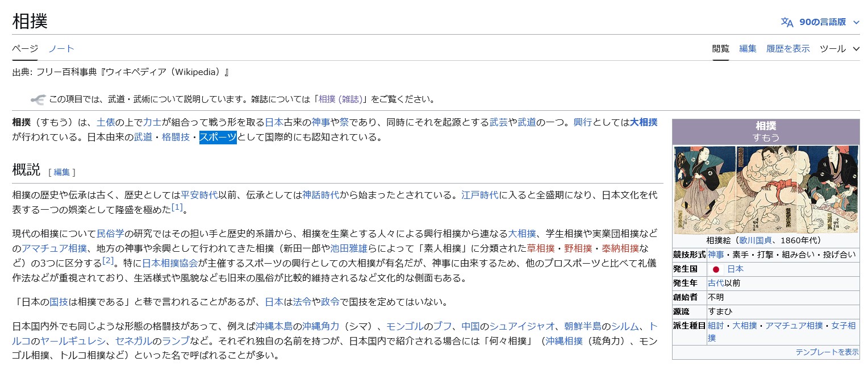
Task: Click 神事 link in infobox 競技形式 row
Action: [716, 255]
